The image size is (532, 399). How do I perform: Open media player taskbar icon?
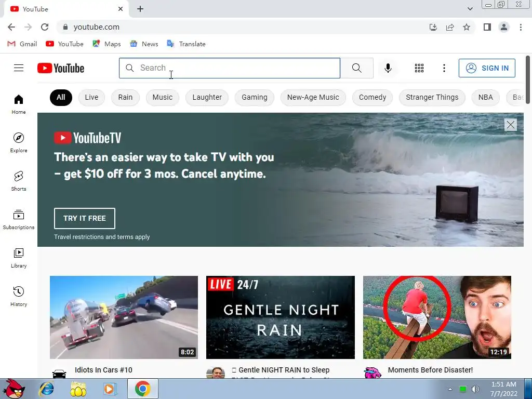(x=109, y=389)
